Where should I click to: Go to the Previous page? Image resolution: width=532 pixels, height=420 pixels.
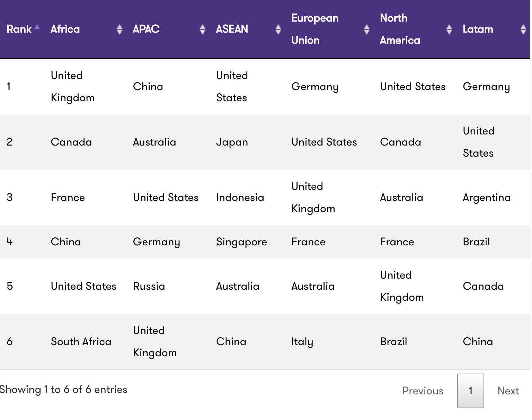point(423,391)
